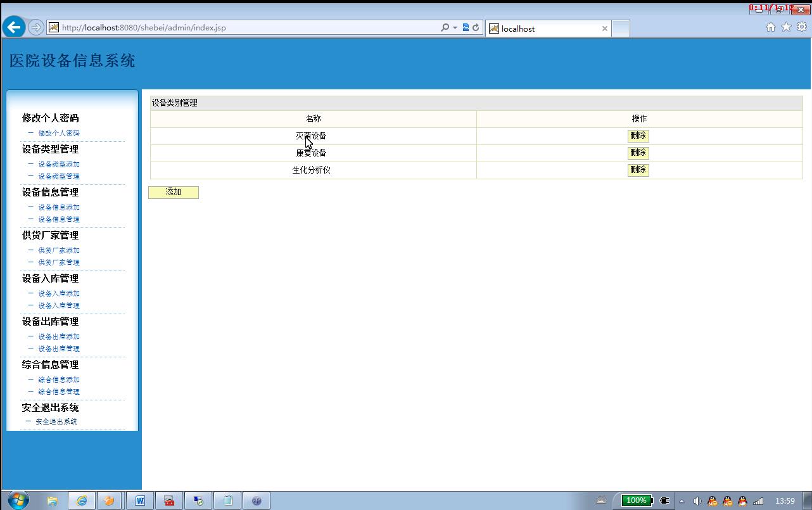The width and height of the screenshot is (812, 510).
Task: Open the grey disc app in taskbar
Action: click(x=257, y=500)
